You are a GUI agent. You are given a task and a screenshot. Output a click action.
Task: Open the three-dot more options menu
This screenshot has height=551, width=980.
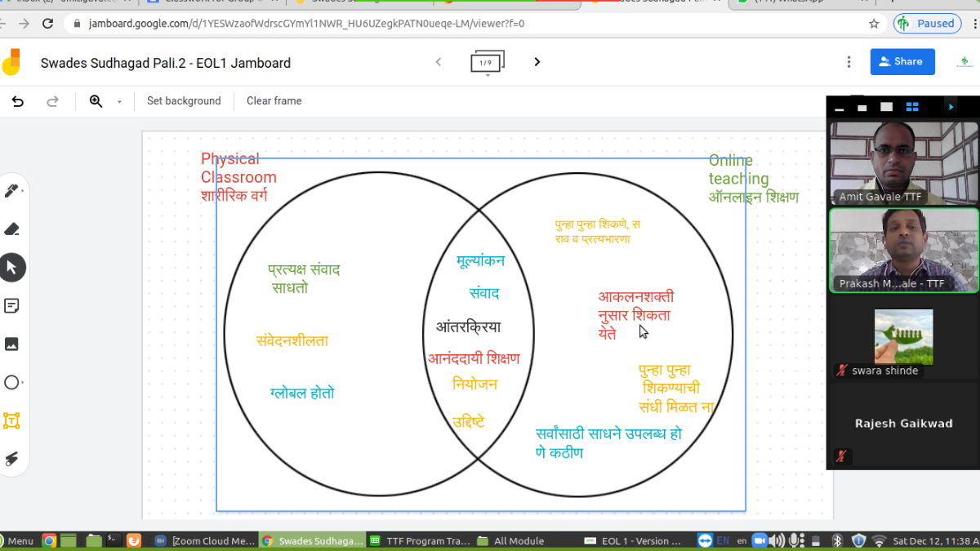[x=849, y=62]
